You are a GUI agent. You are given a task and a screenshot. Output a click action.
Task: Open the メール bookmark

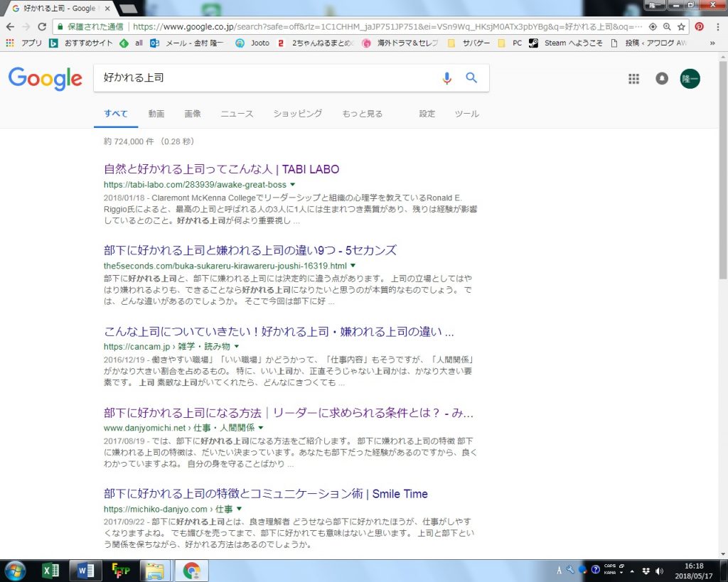187,43
